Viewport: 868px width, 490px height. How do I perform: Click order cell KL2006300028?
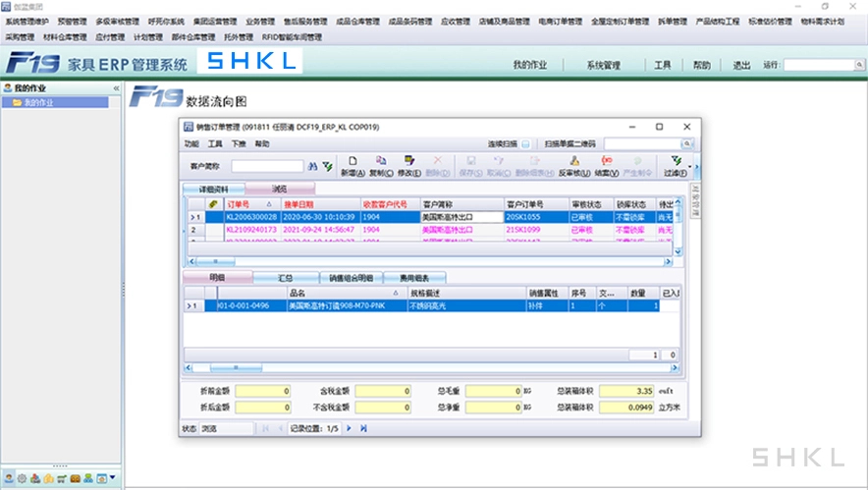click(252, 217)
